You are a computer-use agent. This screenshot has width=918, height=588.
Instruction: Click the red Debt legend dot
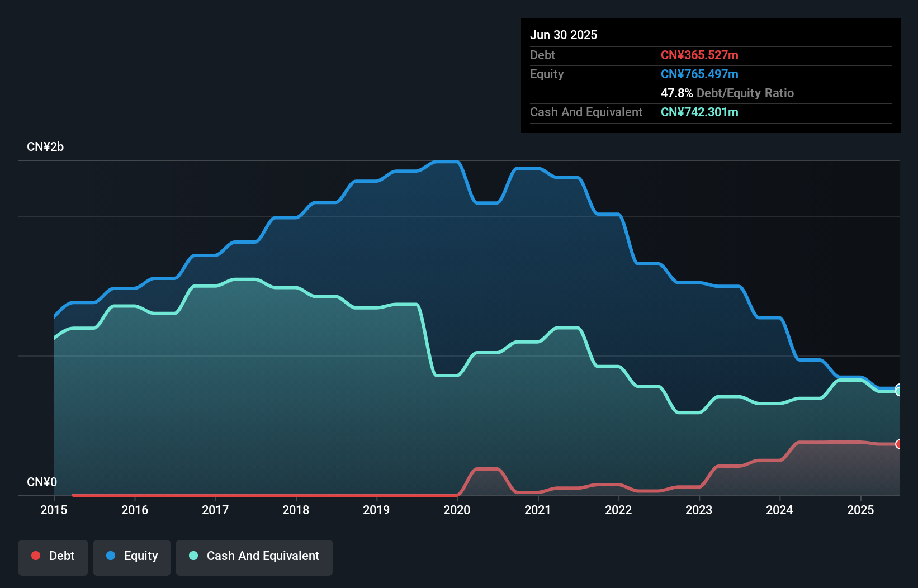[35, 556]
